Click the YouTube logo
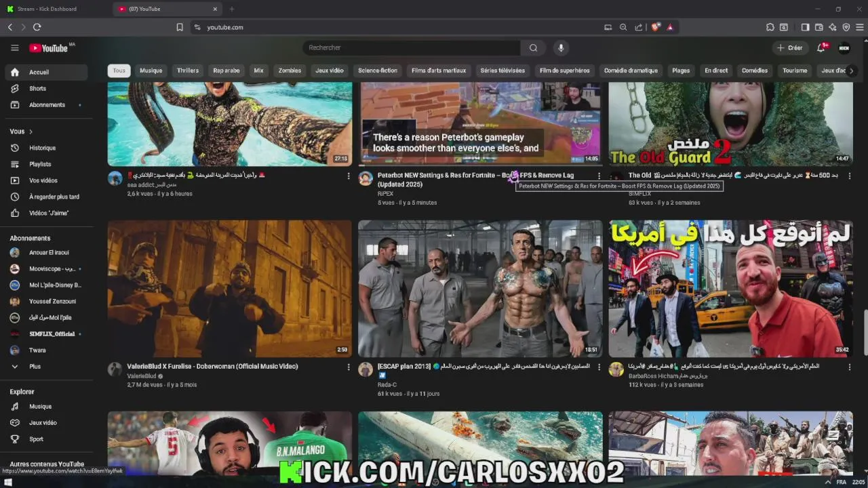 click(x=49, y=48)
